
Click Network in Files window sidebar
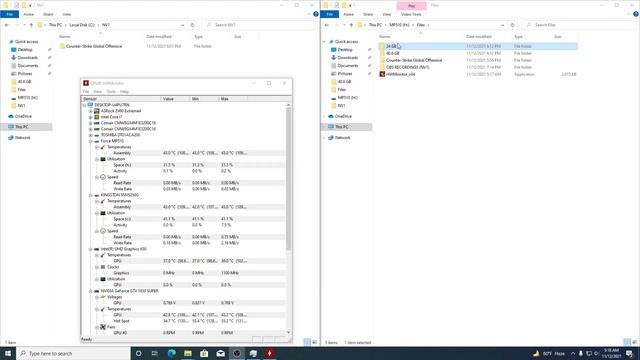pyautogui.click(x=342, y=138)
